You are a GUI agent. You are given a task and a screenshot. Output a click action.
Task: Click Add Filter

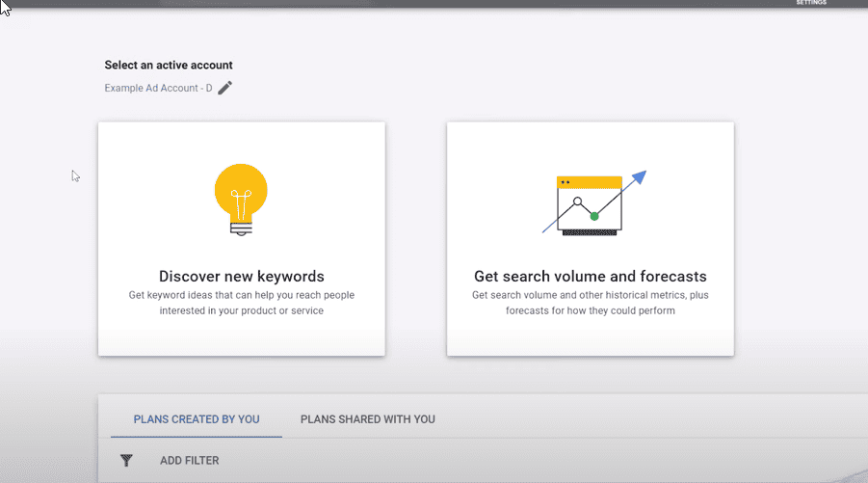tap(190, 460)
